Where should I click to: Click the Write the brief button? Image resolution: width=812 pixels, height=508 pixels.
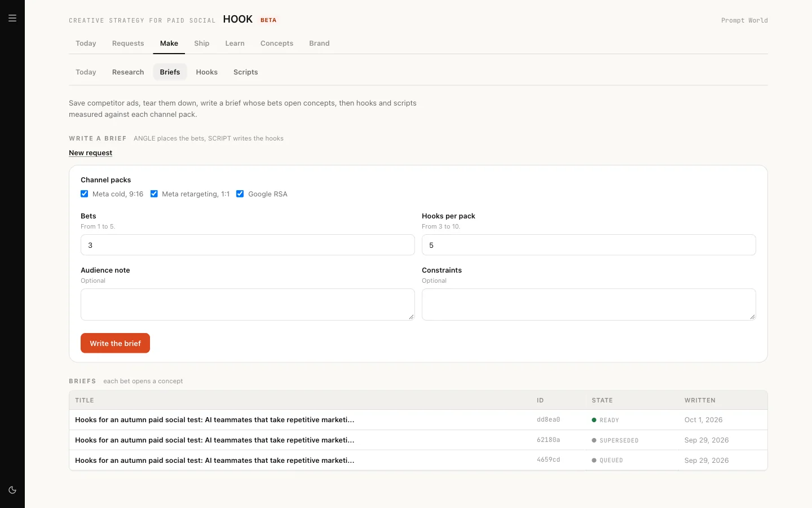tap(115, 343)
